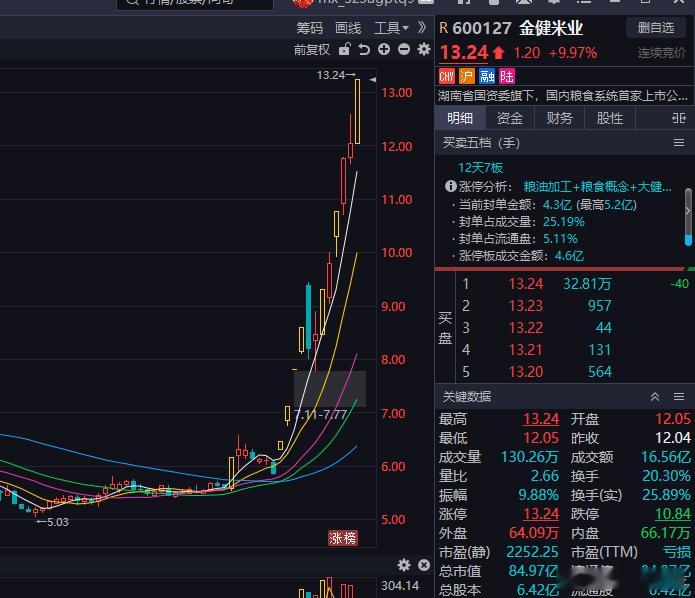Open the 买卖五档 panel menu icon

click(679, 143)
